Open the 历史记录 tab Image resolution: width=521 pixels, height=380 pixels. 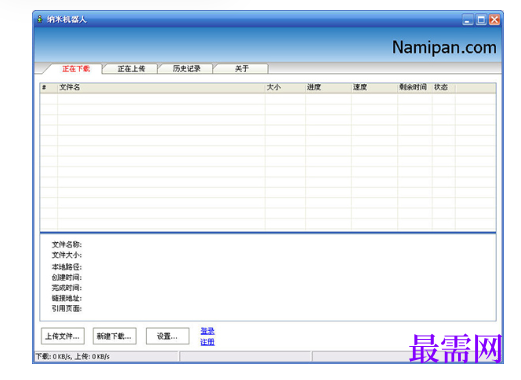186,69
